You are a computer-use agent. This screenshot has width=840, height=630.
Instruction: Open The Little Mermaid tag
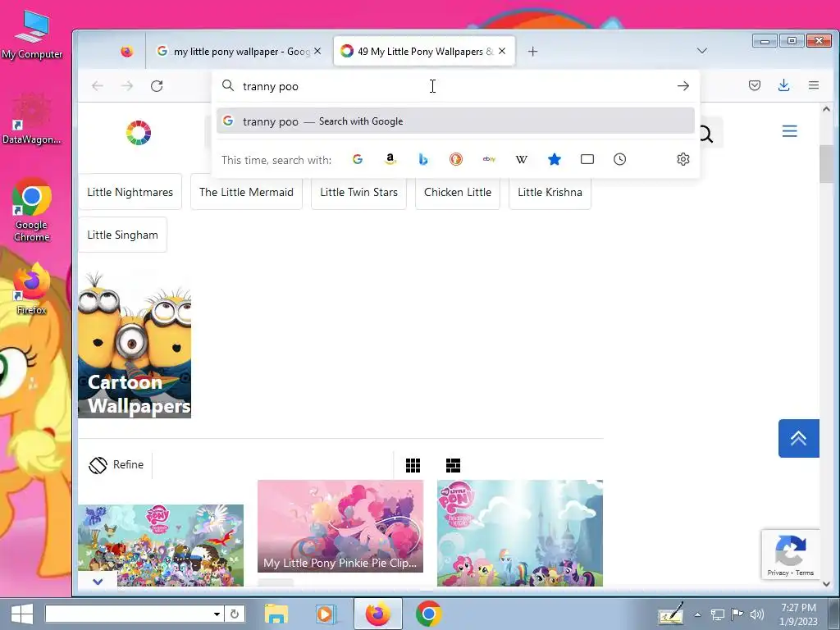(246, 192)
